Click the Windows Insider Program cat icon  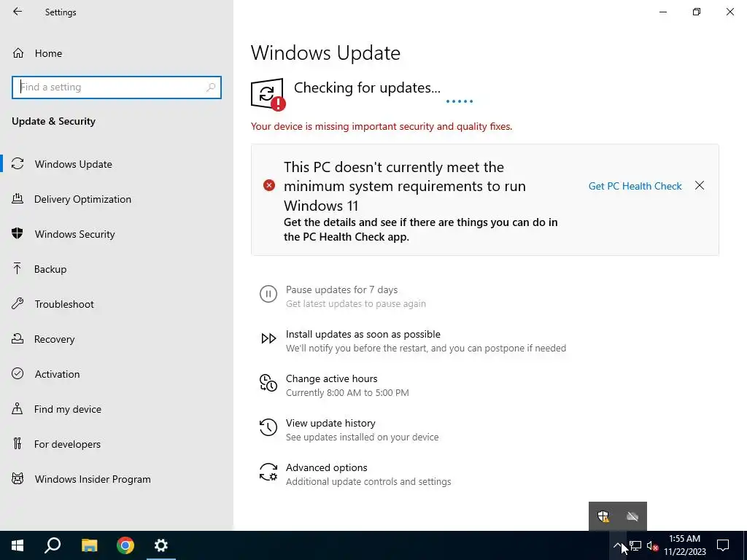point(18,478)
